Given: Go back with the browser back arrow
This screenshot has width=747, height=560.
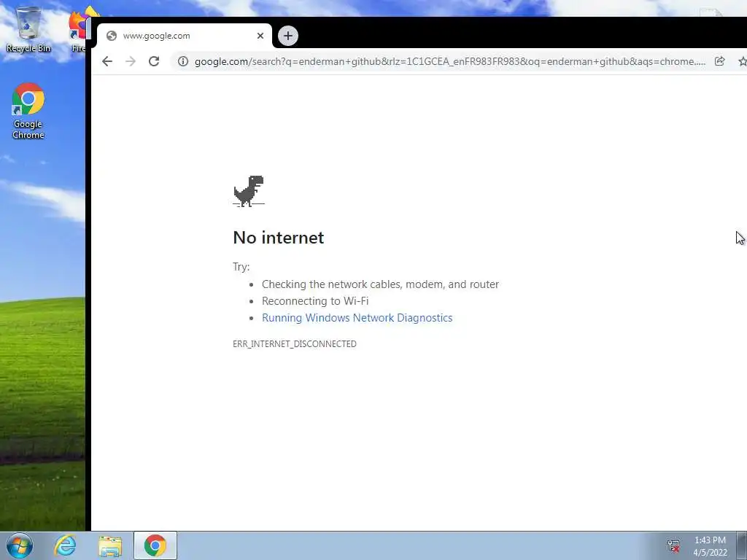Looking at the screenshot, I should pos(107,61).
